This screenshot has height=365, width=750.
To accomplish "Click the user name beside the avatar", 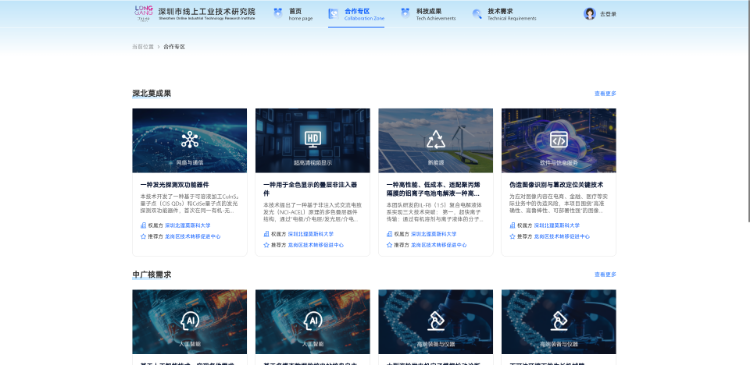I will (x=608, y=14).
